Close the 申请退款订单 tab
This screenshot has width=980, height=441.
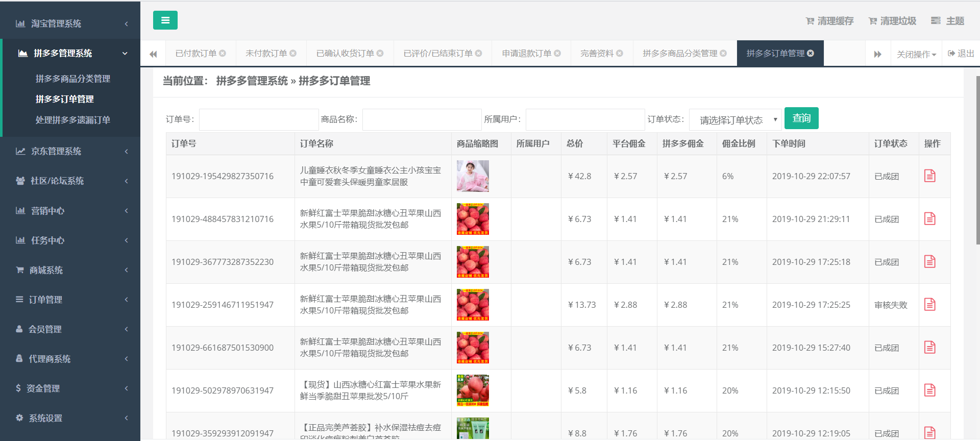tap(557, 53)
